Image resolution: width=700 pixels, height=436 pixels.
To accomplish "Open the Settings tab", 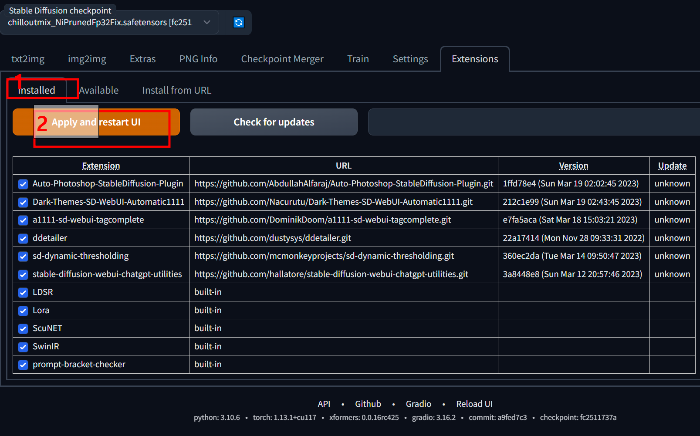I will 410,59.
